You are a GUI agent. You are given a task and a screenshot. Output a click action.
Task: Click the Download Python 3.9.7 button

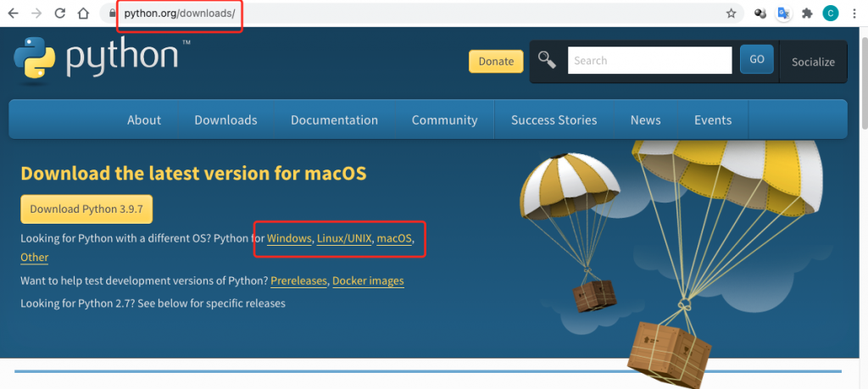point(86,209)
